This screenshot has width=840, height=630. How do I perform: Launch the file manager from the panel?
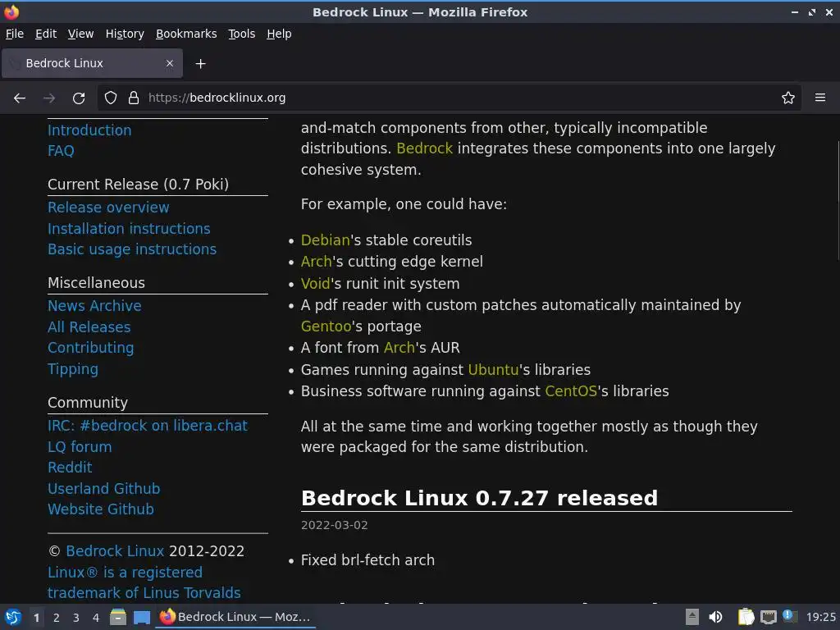[118, 617]
